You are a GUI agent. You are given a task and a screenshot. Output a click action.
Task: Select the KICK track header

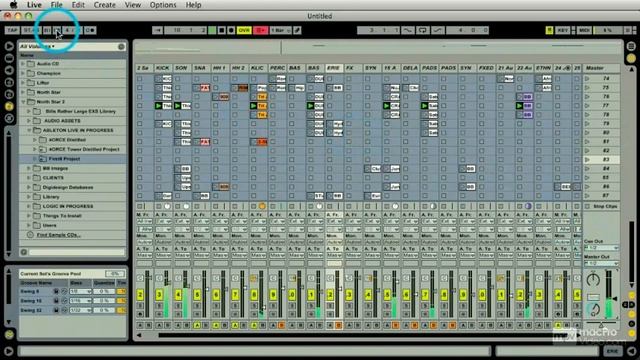pyautogui.click(x=162, y=68)
